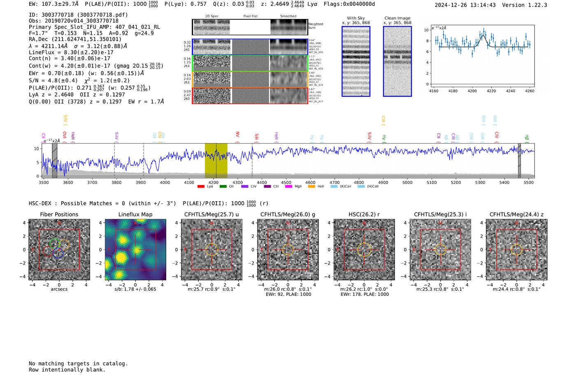This screenshot has width=576, height=392.
Task: Open the CFHTLS/Meg(26.0) g band cutout
Action: pyautogui.click(x=288, y=249)
